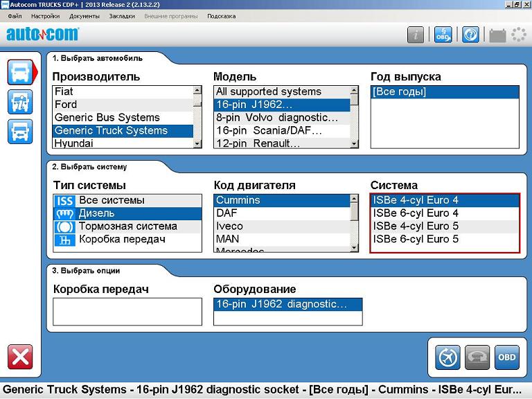Open the Документы menu
532x399 pixels.
84,16
